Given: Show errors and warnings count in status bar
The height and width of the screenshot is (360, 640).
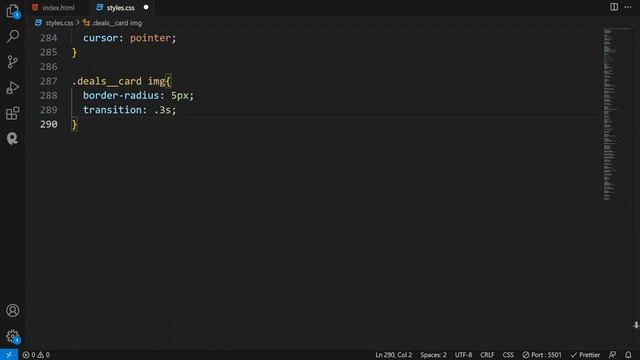Looking at the screenshot, I should coord(36,355).
